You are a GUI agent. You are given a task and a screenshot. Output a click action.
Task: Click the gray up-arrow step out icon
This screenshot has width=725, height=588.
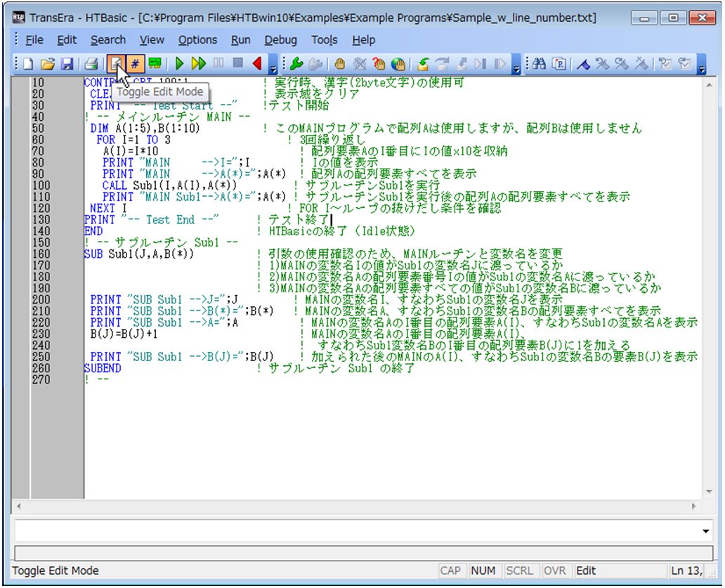click(462, 64)
